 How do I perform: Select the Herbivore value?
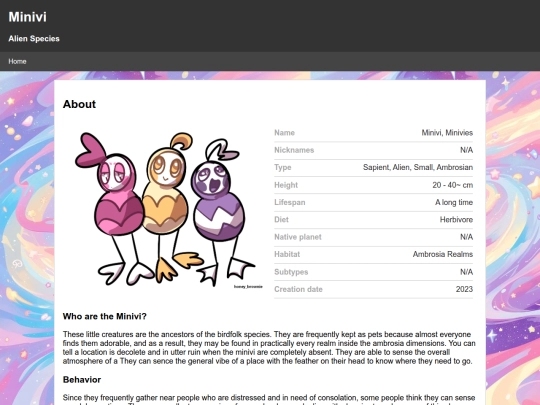456,219
